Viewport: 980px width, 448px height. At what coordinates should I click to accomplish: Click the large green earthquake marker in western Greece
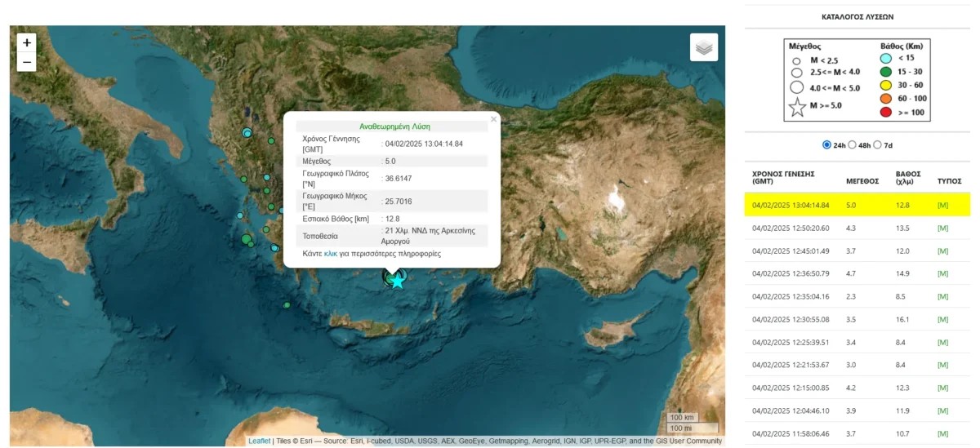pos(246,239)
